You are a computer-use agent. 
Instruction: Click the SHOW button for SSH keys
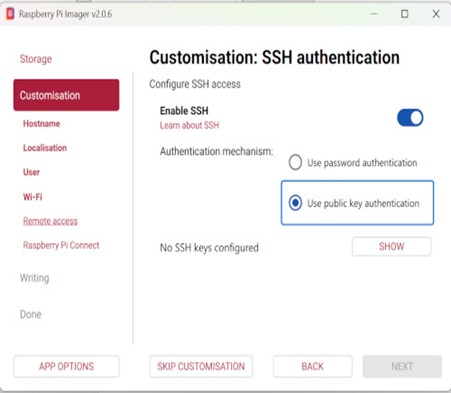click(391, 246)
